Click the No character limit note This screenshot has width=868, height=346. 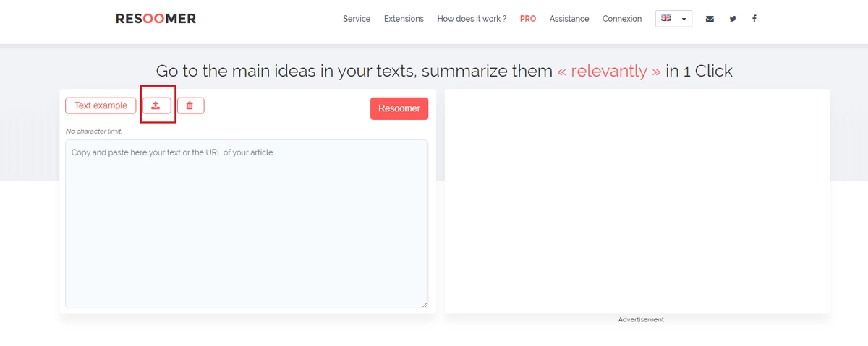coord(93,131)
